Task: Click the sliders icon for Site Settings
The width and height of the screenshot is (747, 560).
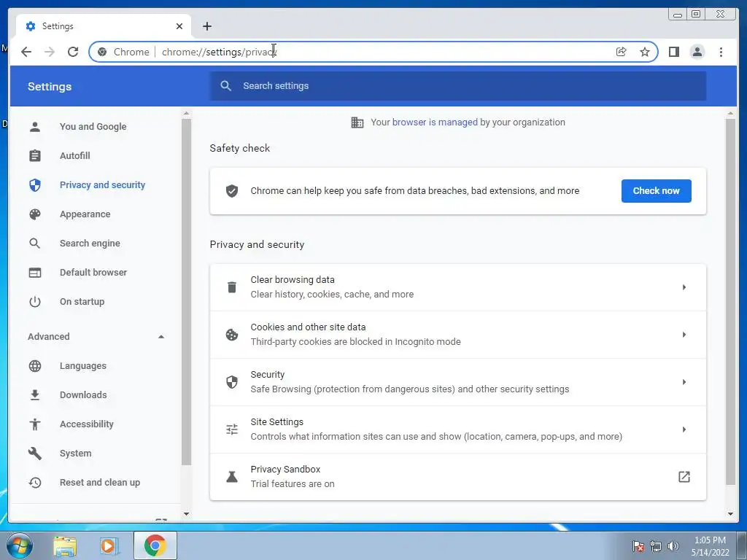Action: [232, 429]
